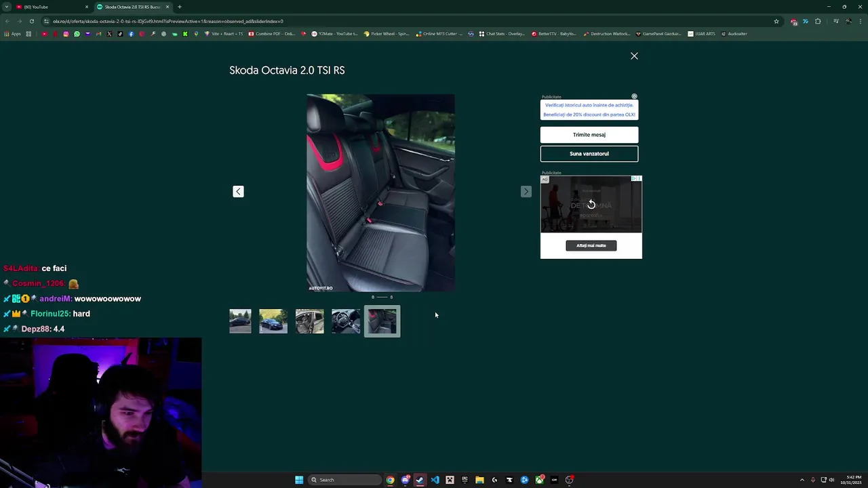Viewport: 868px width, 488px height.
Task: Open Visual Studio Code from taskbar
Action: (x=435, y=480)
